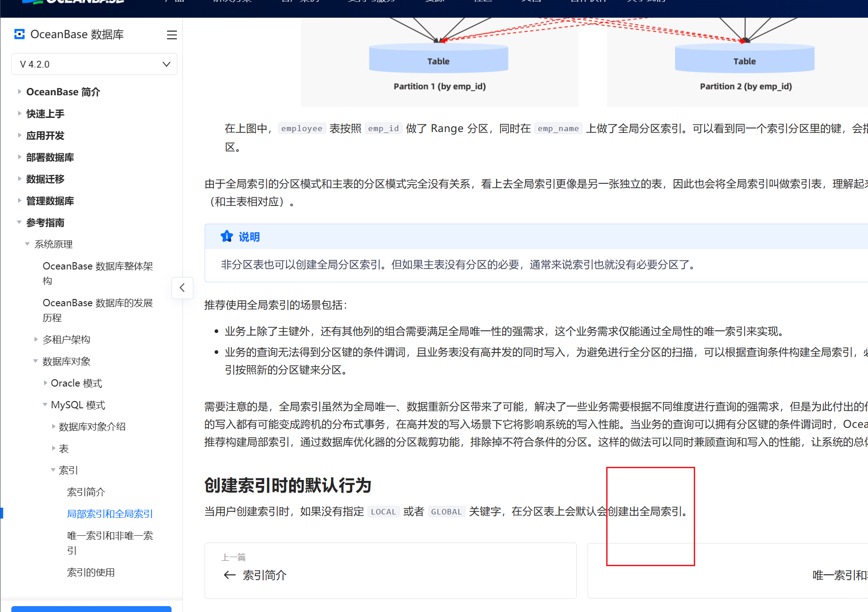Click the Partition 1 (by emp_id) diagram
The width and height of the screenshot is (868, 612).
439,63
